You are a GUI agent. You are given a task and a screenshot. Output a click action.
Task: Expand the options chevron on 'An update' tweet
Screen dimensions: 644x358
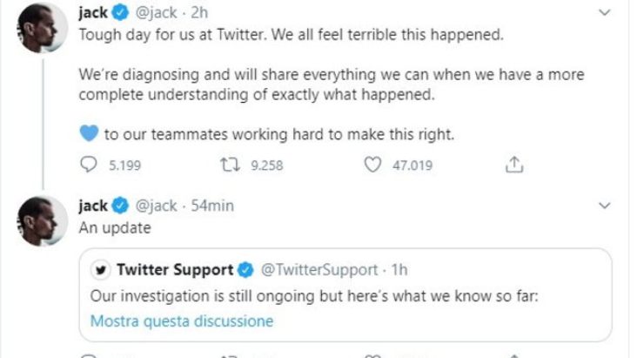point(606,206)
